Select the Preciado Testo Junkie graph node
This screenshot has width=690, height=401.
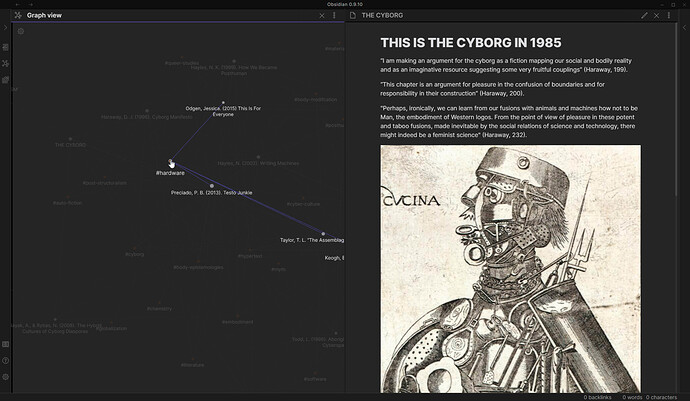click(x=212, y=185)
